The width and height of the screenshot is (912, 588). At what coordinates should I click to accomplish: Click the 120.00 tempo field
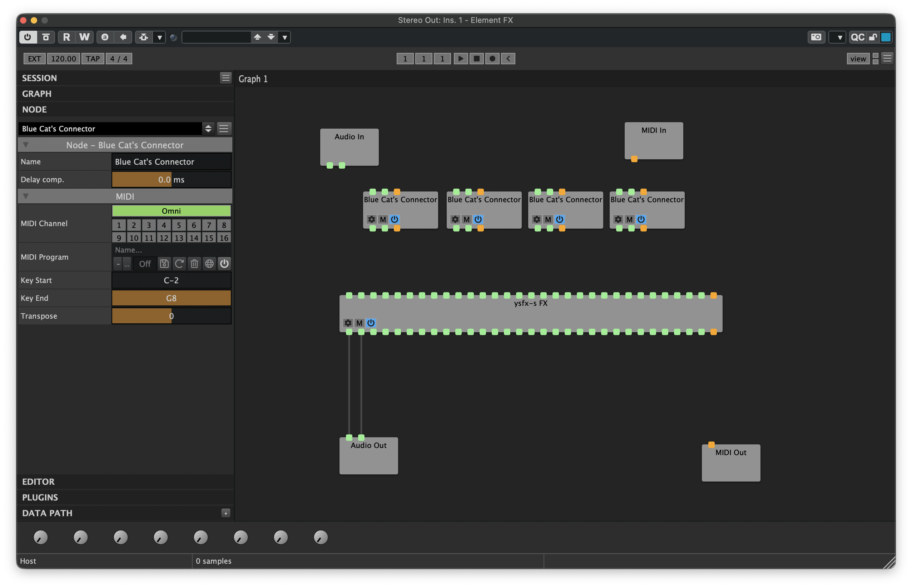click(x=63, y=59)
